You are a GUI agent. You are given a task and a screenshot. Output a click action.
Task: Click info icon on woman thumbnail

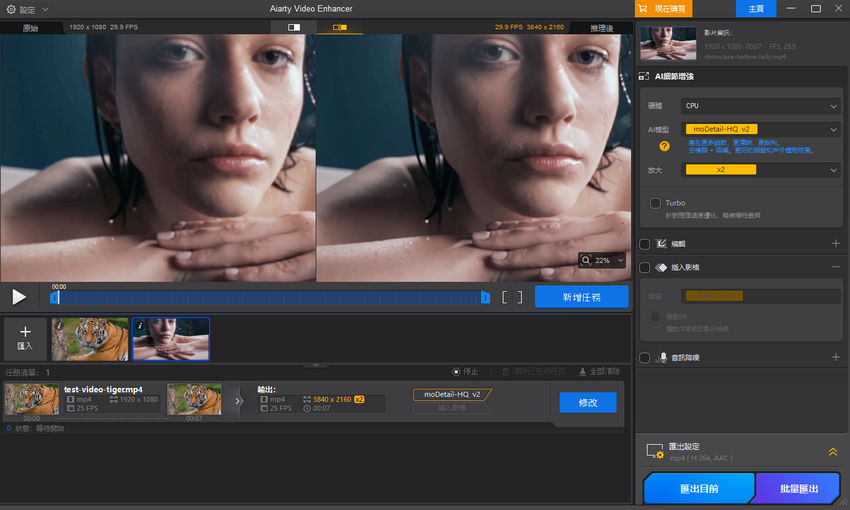140,326
